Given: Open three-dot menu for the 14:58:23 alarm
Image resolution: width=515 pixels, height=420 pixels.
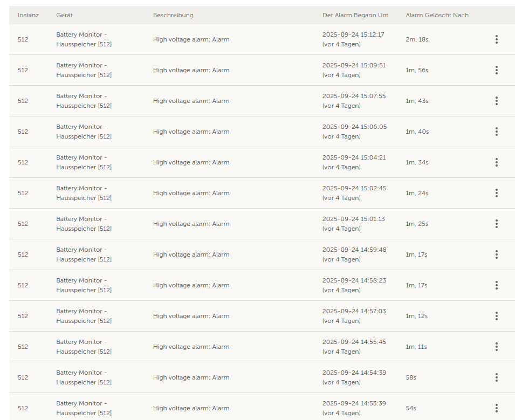Looking at the screenshot, I should tap(496, 285).
